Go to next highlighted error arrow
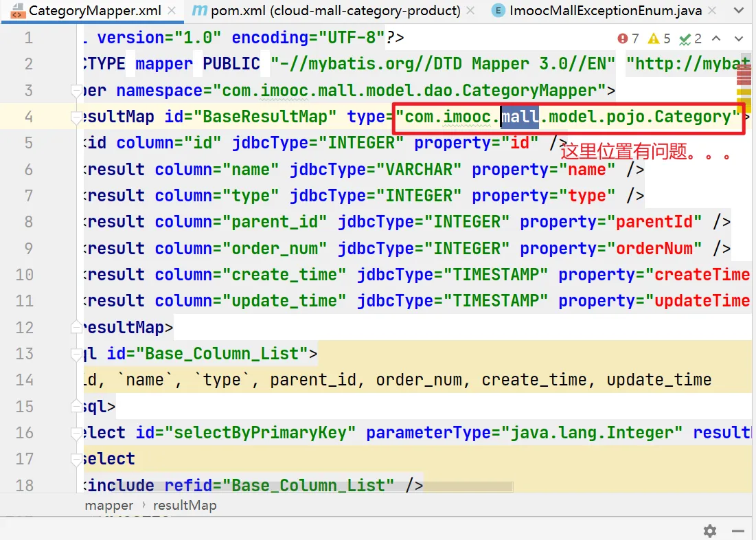Image resolution: width=756 pixels, height=540 pixels. (739, 38)
